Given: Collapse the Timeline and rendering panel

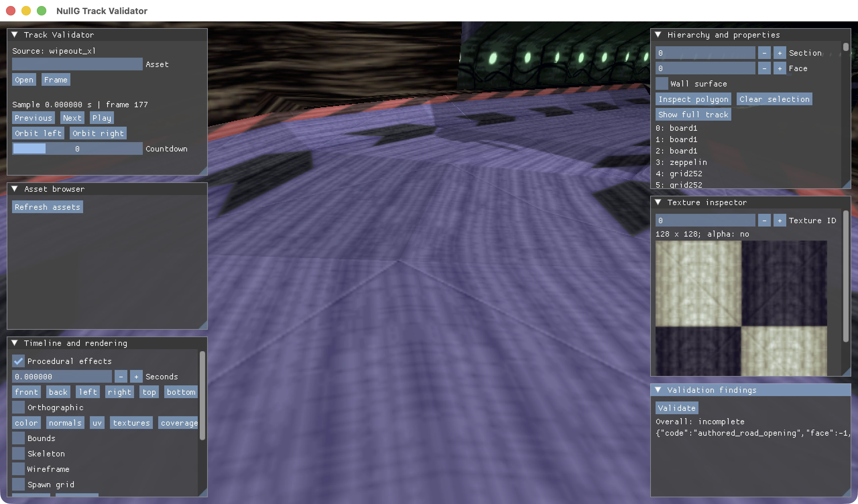Looking at the screenshot, I should coord(15,343).
